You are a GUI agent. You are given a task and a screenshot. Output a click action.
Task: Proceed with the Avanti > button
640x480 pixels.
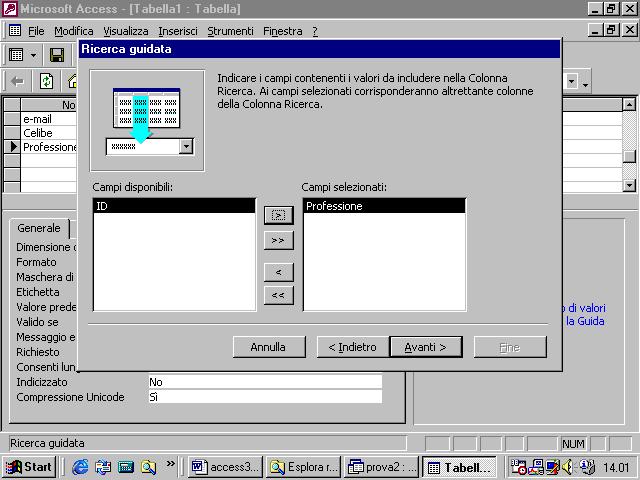coord(426,347)
